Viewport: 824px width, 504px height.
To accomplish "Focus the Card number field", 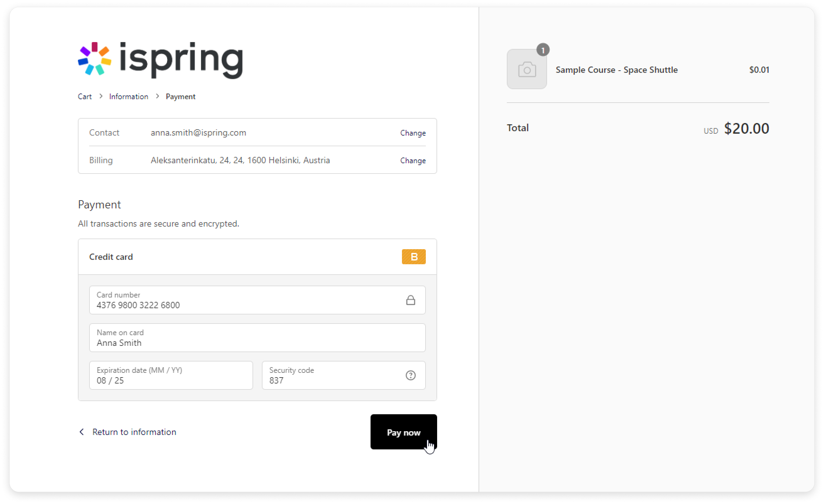I will 257,300.
